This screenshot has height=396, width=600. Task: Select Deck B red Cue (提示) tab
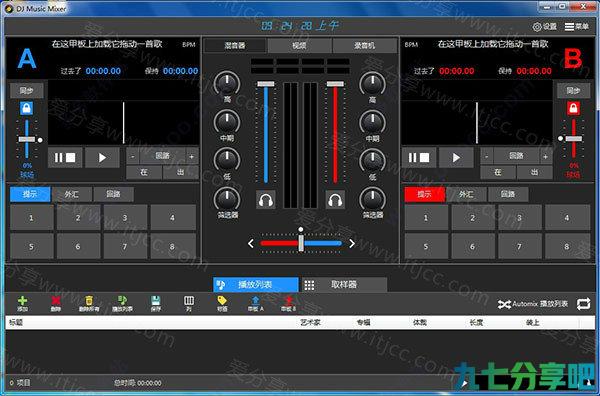coord(424,194)
